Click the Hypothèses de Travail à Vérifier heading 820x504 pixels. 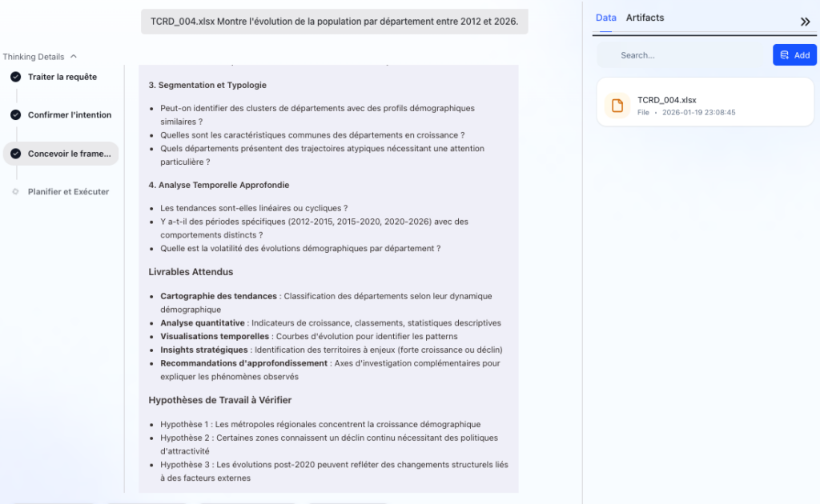click(x=219, y=400)
